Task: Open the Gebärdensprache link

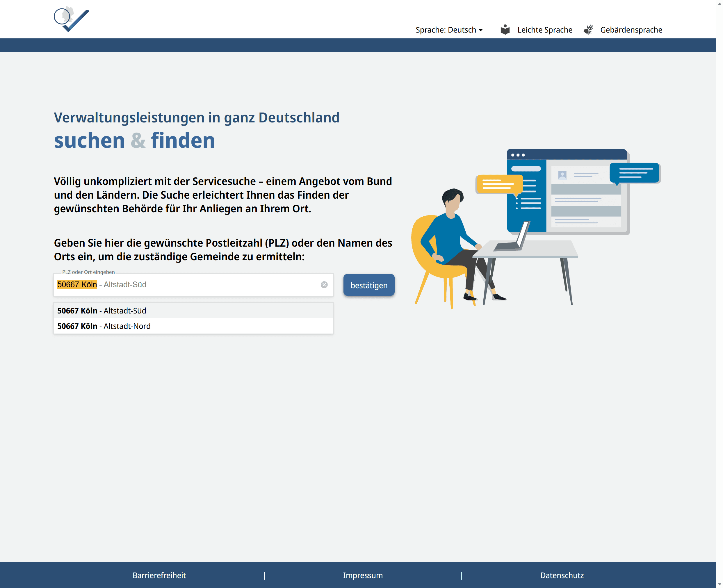Action: tap(631, 30)
